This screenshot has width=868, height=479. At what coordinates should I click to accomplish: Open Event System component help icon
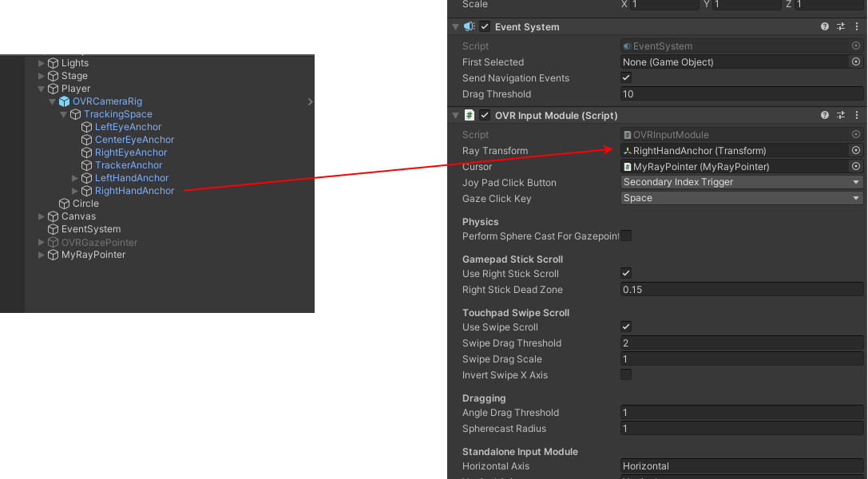(825, 26)
